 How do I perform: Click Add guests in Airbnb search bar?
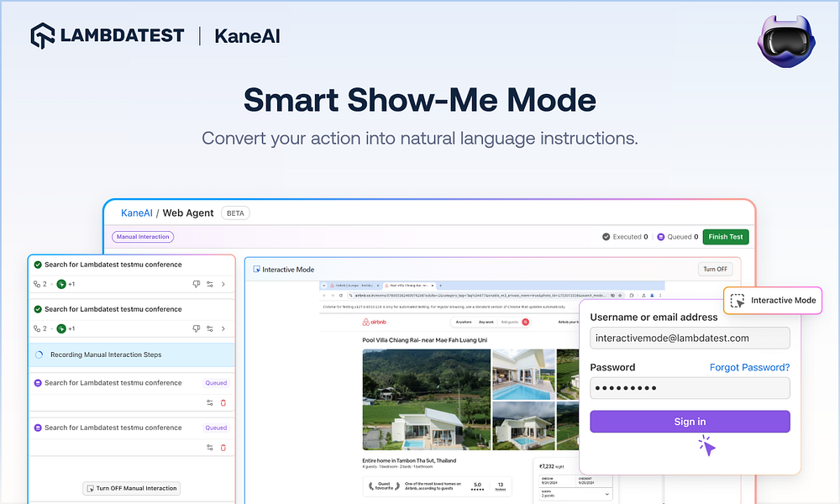tap(510, 322)
